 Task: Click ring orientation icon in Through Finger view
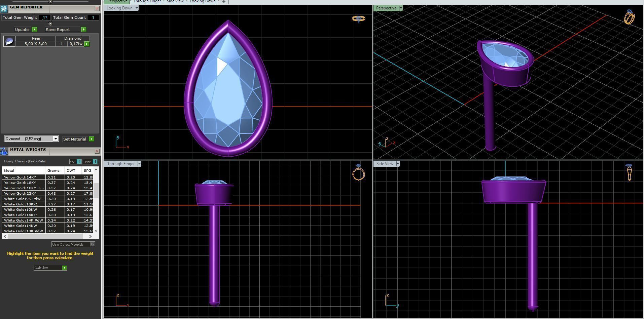pyautogui.click(x=359, y=172)
